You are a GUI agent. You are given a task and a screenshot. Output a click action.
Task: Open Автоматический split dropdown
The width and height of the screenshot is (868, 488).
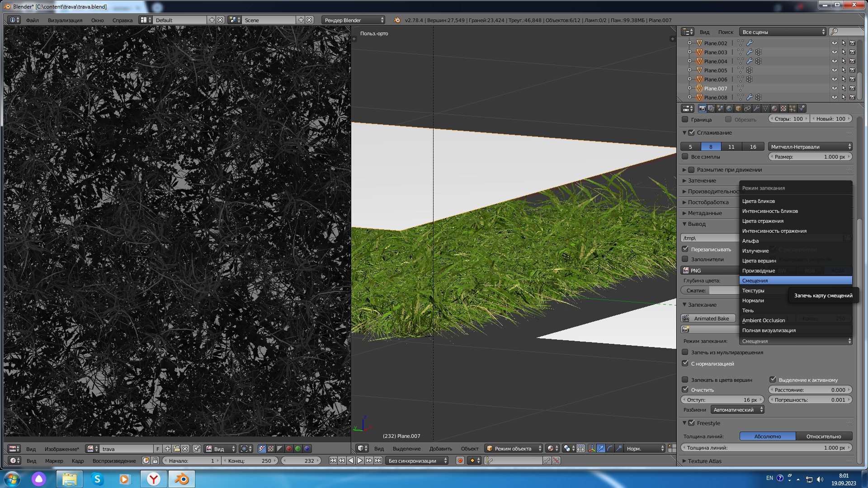737,410
